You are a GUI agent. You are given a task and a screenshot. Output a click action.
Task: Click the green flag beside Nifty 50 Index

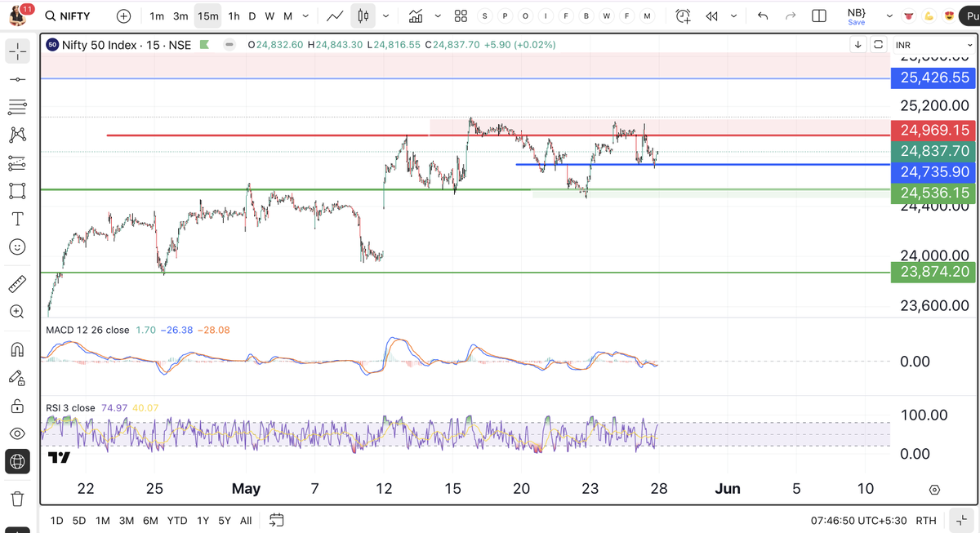[204, 45]
